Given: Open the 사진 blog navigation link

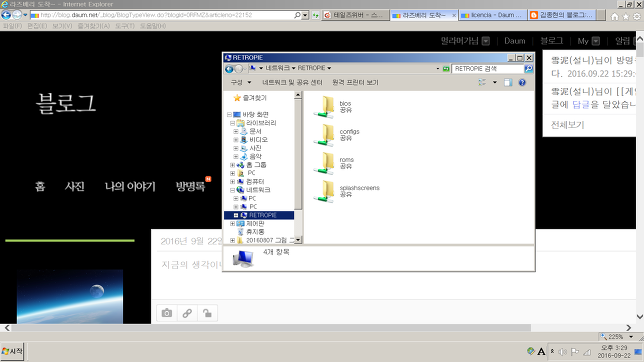Looking at the screenshot, I should click(x=74, y=187).
